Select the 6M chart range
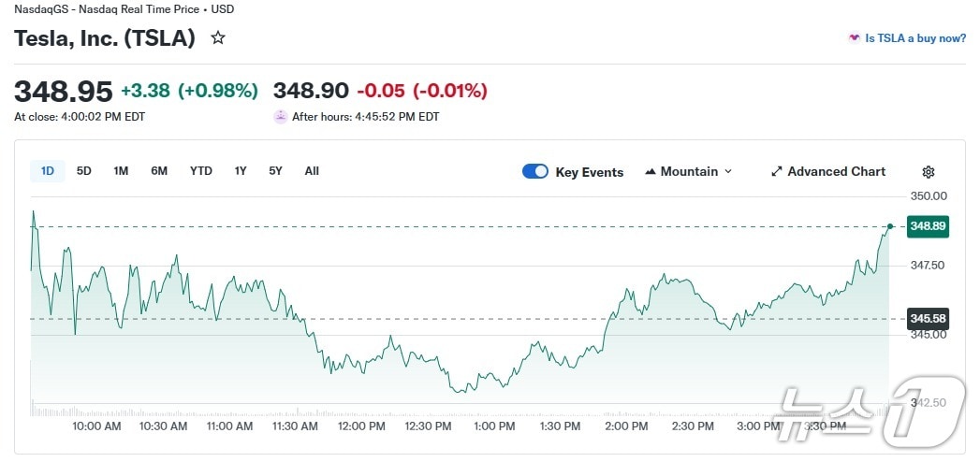This screenshot has height=462, width=980. (x=159, y=171)
